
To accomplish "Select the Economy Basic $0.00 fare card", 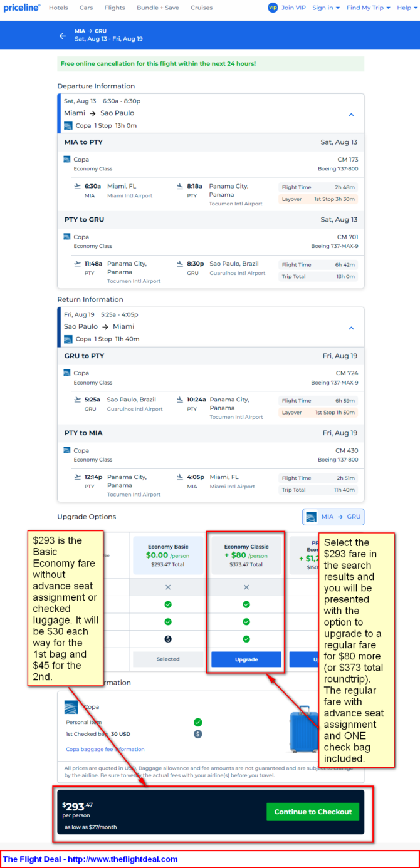I will pyautogui.click(x=168, y=555).
